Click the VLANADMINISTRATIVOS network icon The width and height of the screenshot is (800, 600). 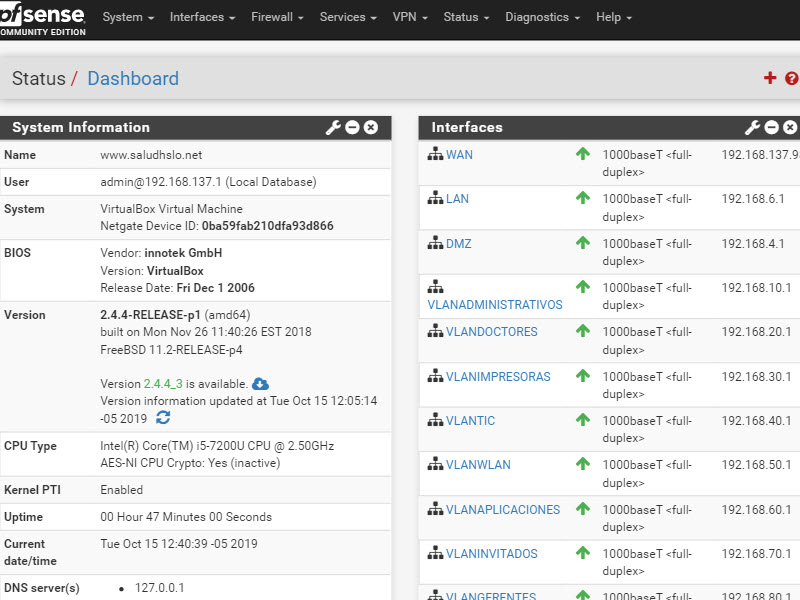435,286
